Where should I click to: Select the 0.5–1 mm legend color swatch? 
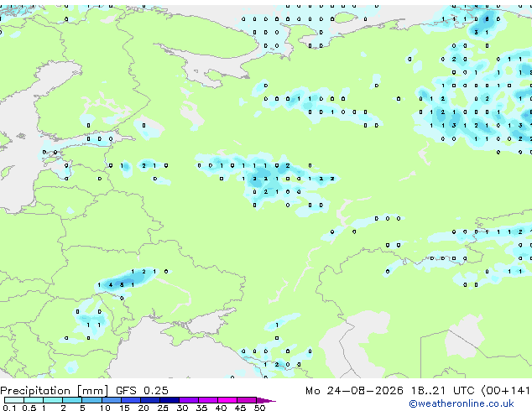(34, 400)
